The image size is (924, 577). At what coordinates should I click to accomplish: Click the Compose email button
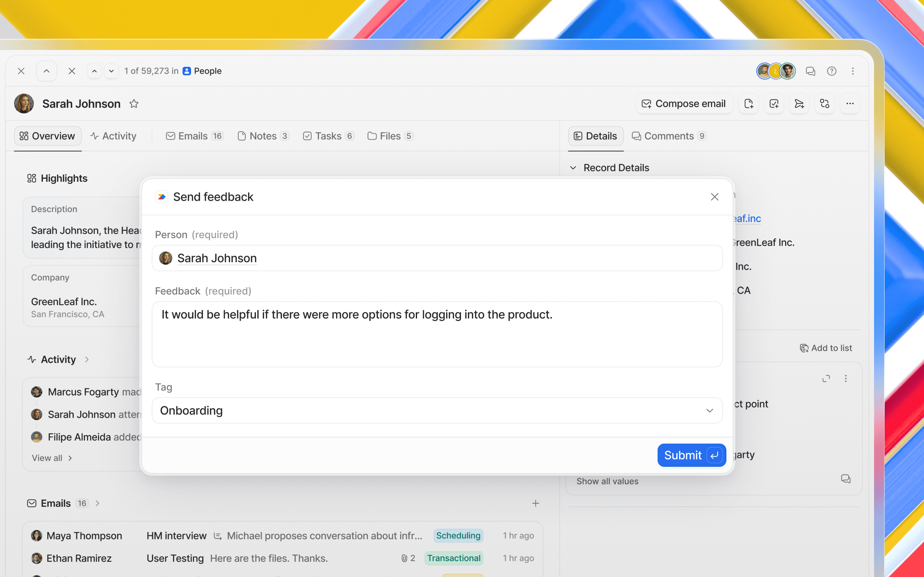click(684, 104)
